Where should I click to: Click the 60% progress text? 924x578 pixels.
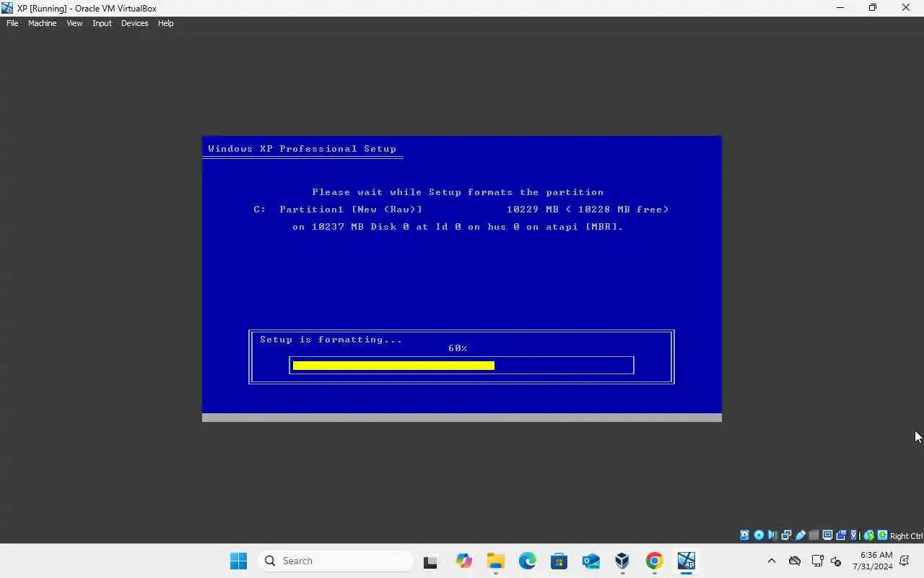pyautogui.click(x=458, y=348)
